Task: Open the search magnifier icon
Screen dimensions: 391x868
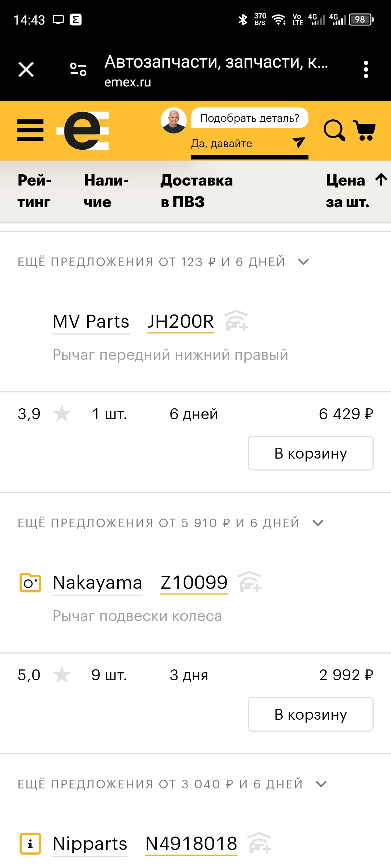Action: pos(334,130)
